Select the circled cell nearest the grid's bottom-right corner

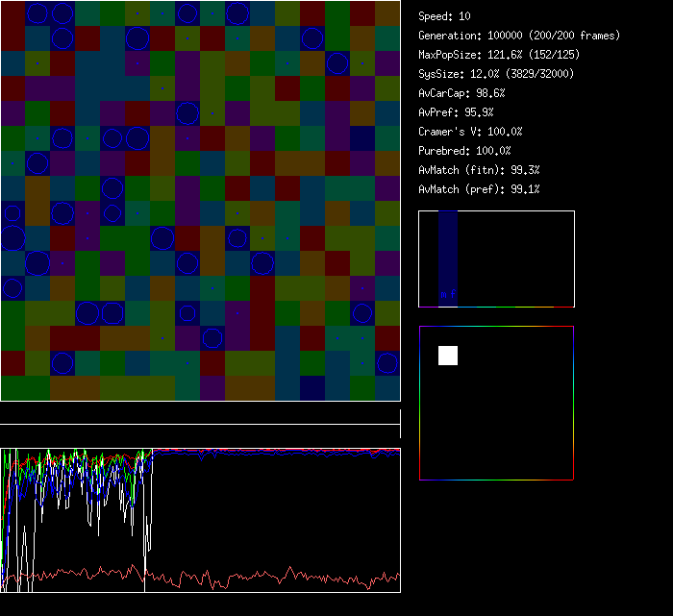point(387,362)
